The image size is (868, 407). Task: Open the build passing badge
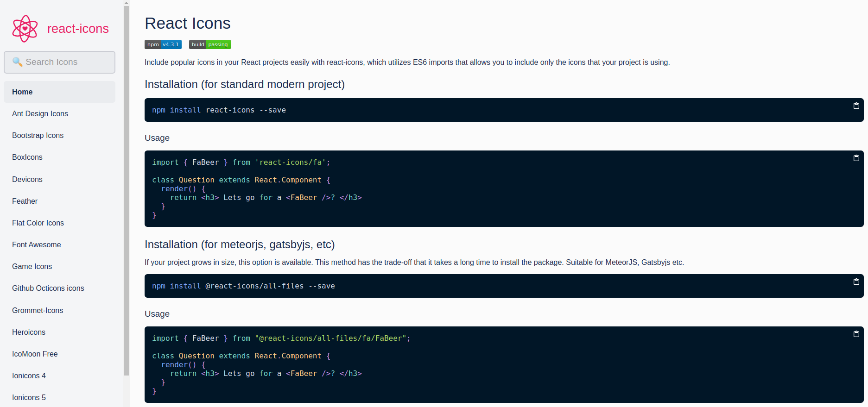click(x=210, y=44)
